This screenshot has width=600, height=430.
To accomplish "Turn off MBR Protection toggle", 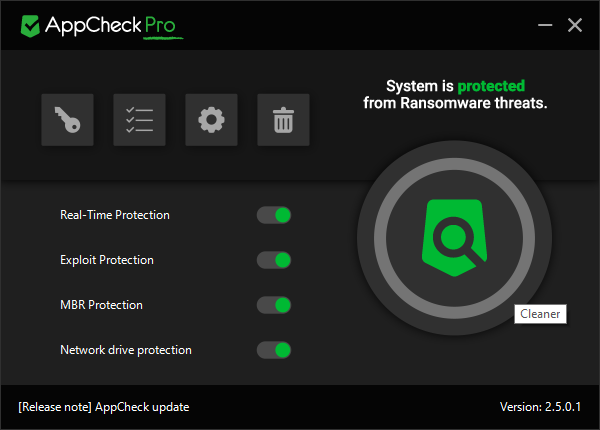I will (274, 305).
